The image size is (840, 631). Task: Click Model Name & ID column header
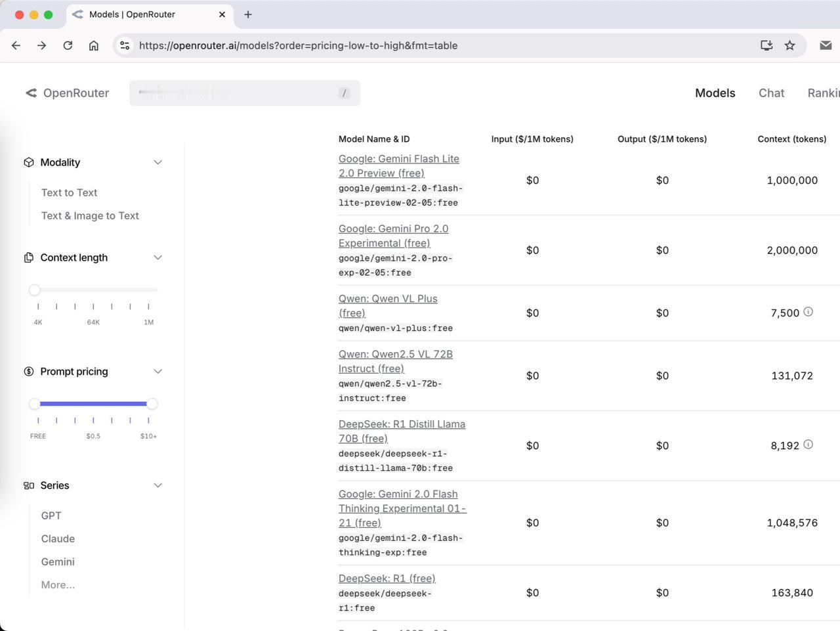tap(374, 139)
